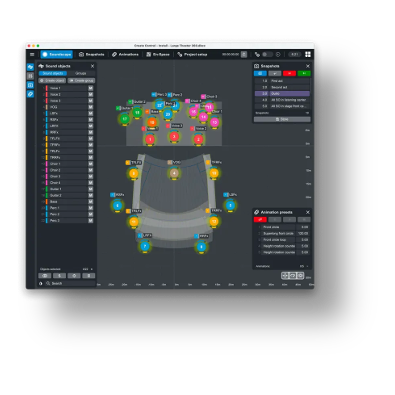The height and width of the screenshot is (395, 395).
Task: Click the Search field in Sound objects
Action: (70, 283)
